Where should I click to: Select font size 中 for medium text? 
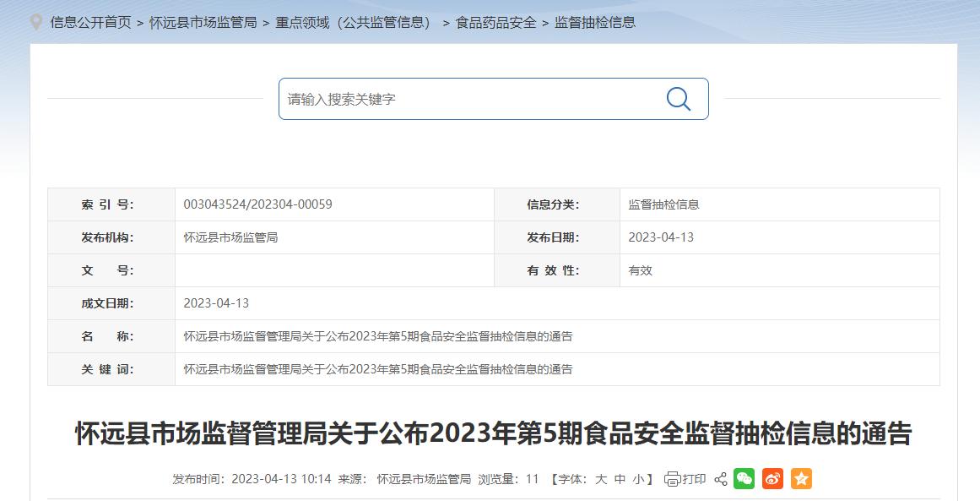click(x=619, y=478)
